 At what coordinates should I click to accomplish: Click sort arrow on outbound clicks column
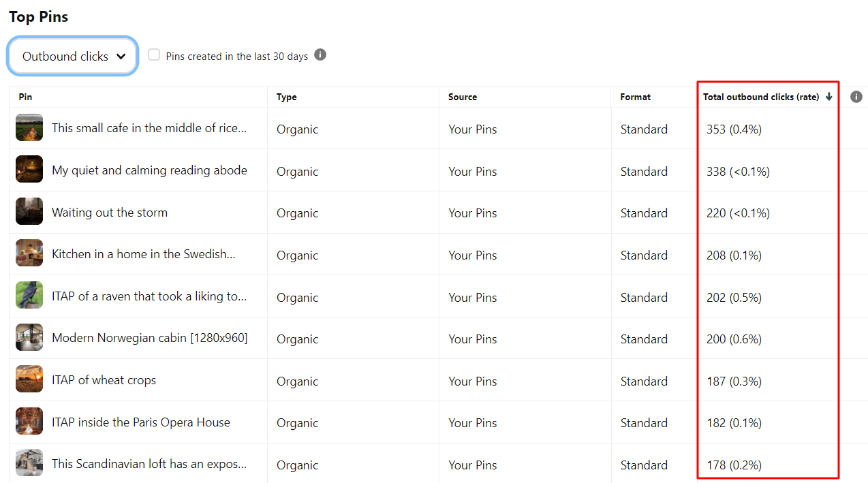coord(829,97)
